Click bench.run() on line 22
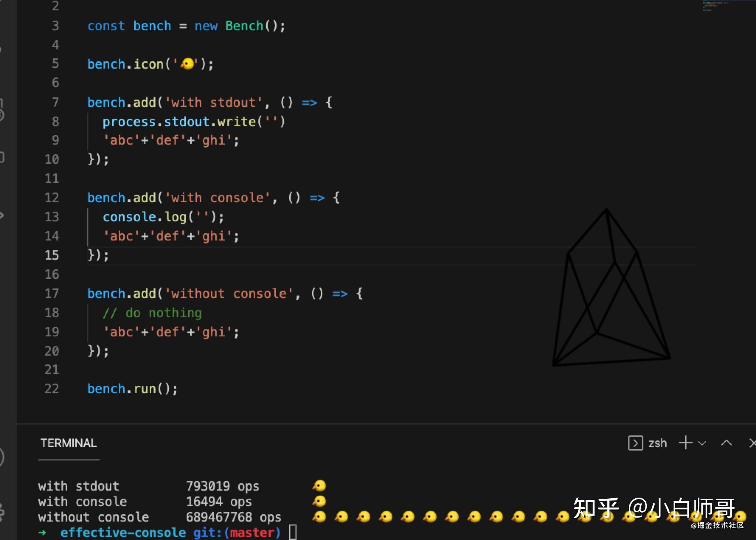Viewport: 756px width, 540px height. click(x=132, y=389)
